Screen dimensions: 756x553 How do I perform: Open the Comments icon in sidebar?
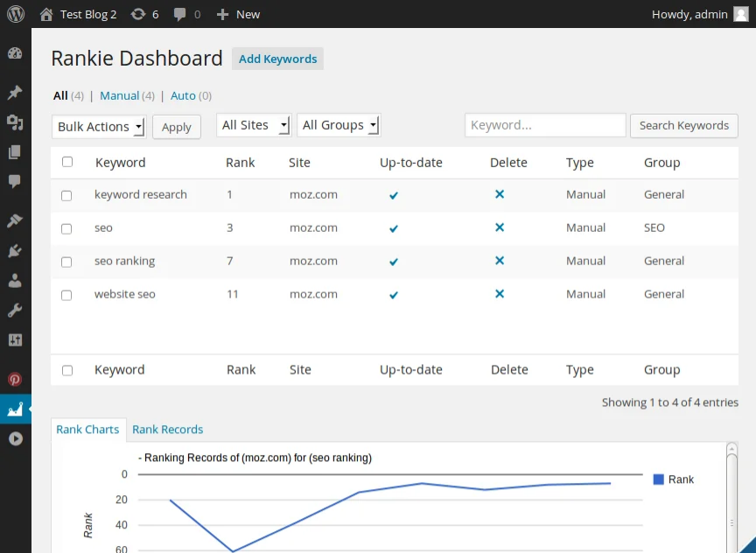tap(15, 181)
